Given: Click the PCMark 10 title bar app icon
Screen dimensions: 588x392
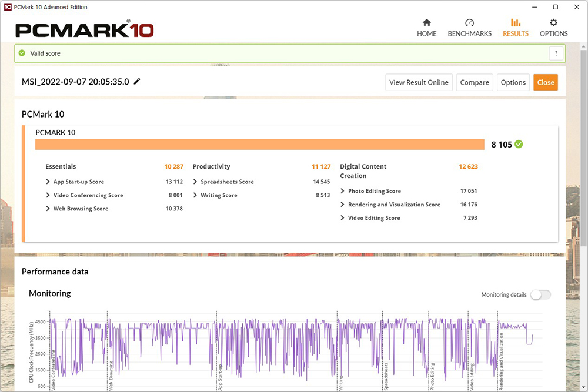Looking at the screenshot, I should (x=8, y=7).
